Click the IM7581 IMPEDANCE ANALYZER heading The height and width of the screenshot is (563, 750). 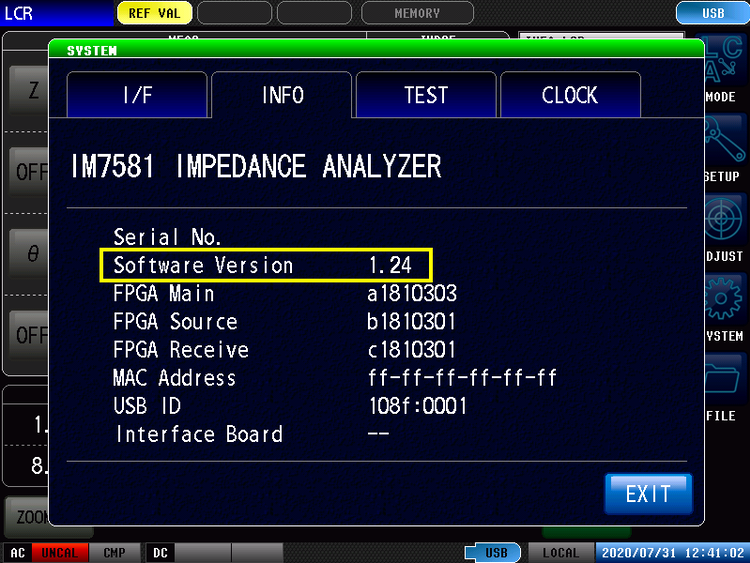(256, 166)
